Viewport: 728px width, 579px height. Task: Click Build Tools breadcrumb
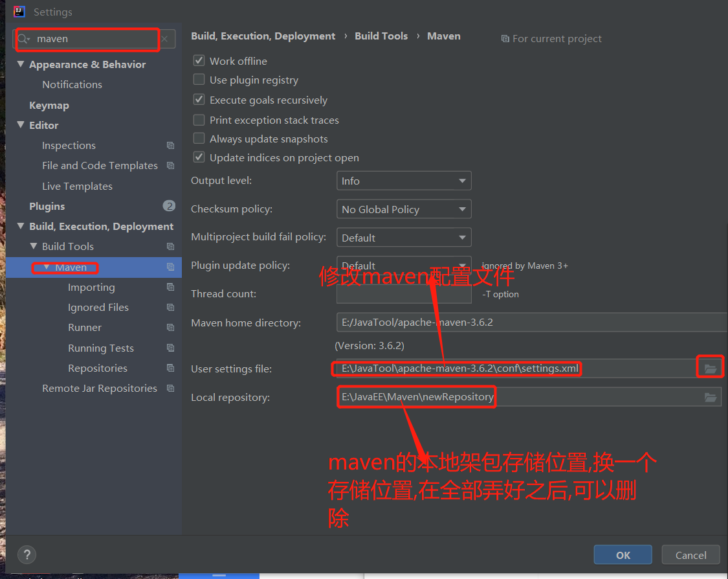(x=381, y=36)
